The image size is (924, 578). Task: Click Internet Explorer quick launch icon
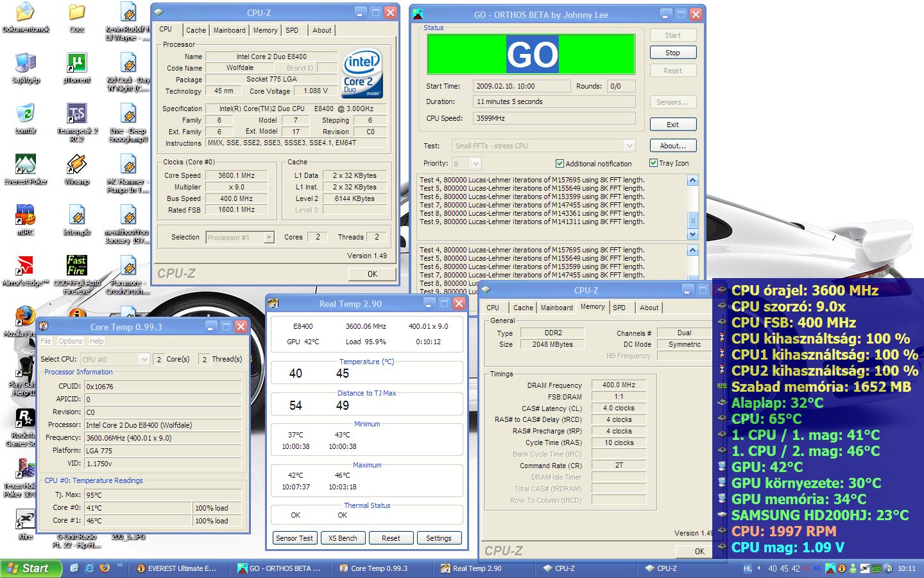89,568
